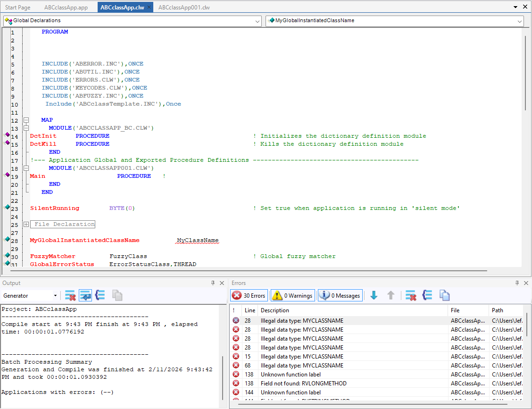This screenshot has width=532, height=409.
Task: Pin the Errors panel with the pushpin icon
Action: [517, 283]
